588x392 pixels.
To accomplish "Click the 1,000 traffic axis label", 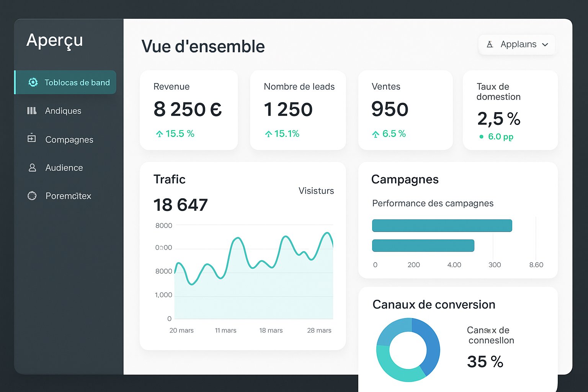I will pos(163,295).
